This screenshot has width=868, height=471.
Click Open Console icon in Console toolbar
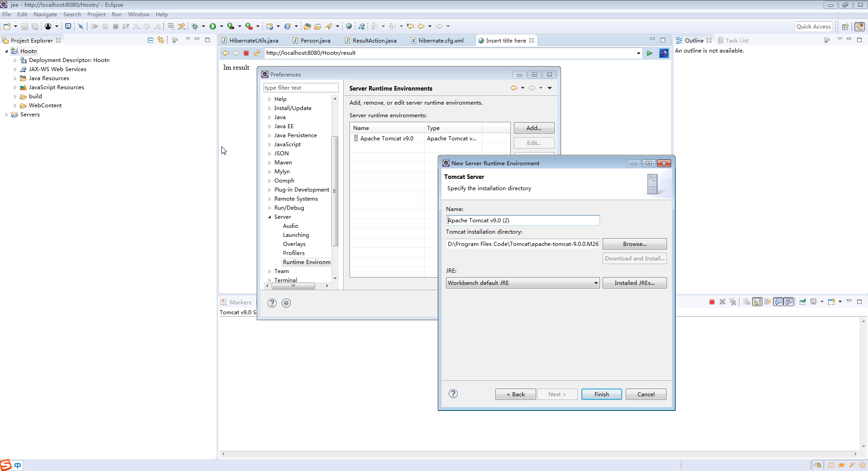tap(831, 302)
